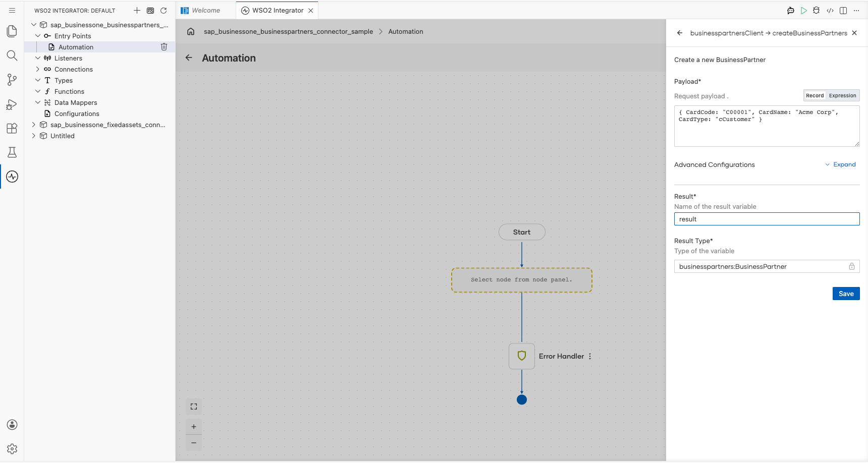The image size is (868, 463).
Task: Click the project view icon beside plus
Action: (150, 11)
